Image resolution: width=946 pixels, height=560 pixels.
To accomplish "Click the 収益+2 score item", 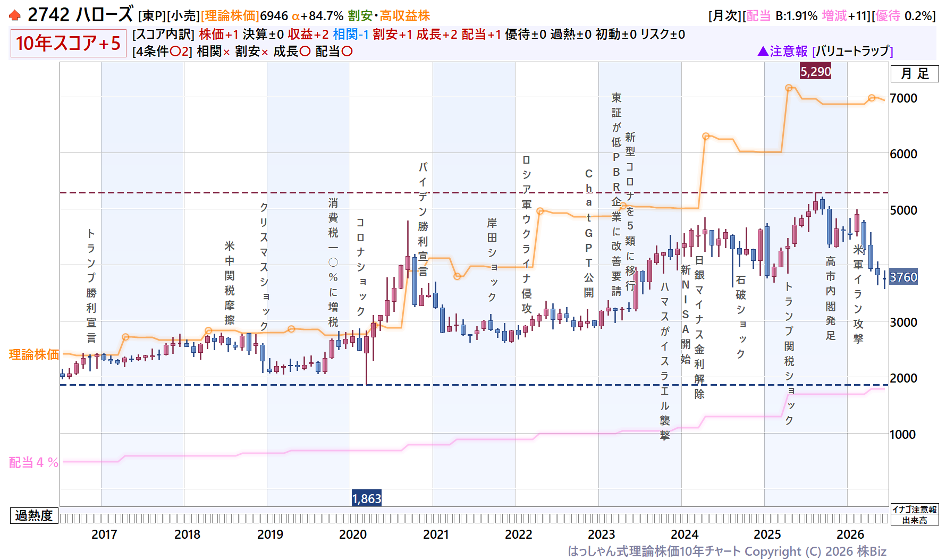I will 308,35.
